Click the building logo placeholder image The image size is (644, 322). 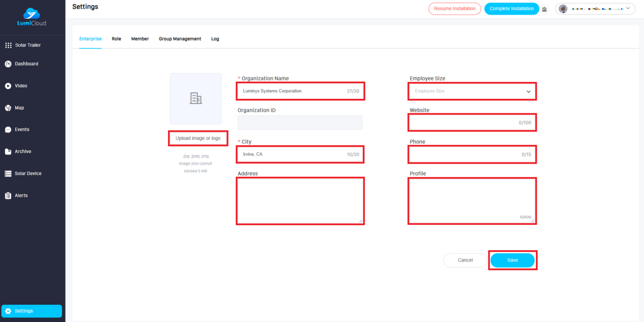point(196,99)
